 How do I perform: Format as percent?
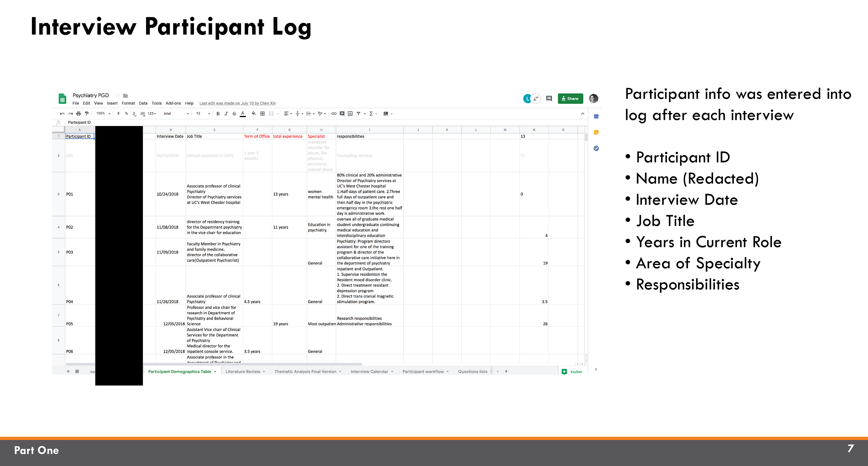pyautogui.click(x=126, y=114)
